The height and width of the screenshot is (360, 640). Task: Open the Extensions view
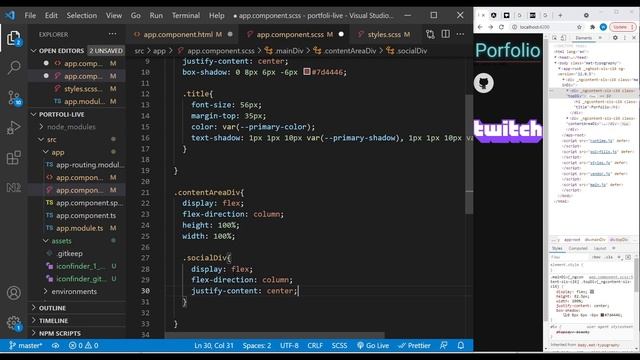click(x=13, y=158)
